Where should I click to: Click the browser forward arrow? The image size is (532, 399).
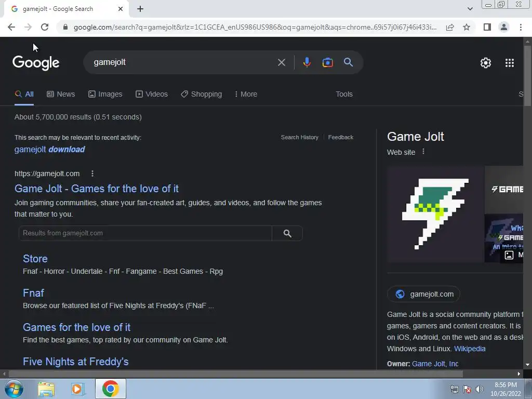(28, 27)
